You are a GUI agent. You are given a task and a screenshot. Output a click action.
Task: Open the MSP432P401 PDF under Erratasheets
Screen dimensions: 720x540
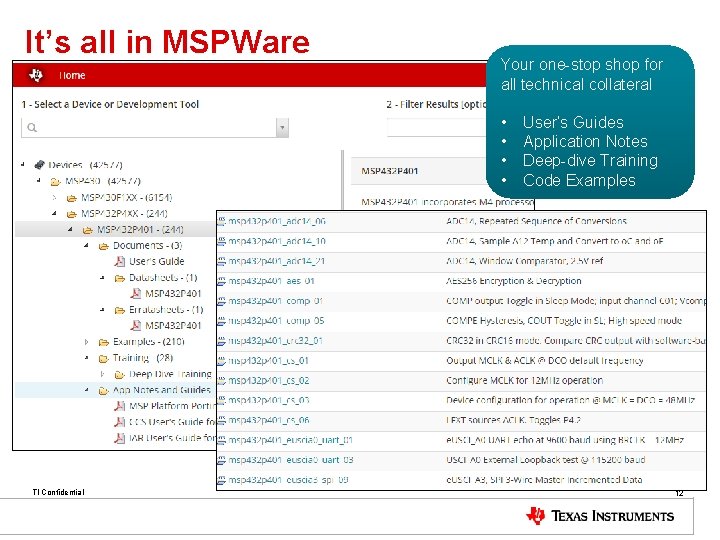(135, 326)
